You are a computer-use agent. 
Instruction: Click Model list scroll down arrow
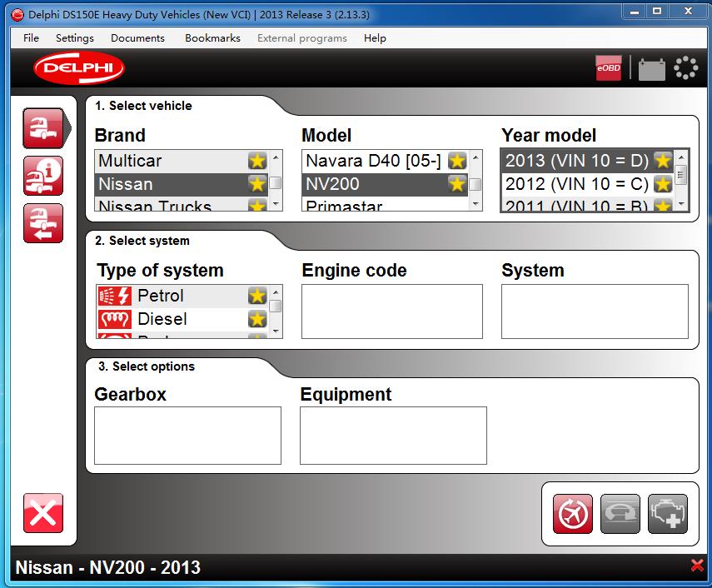coord(475,204)
